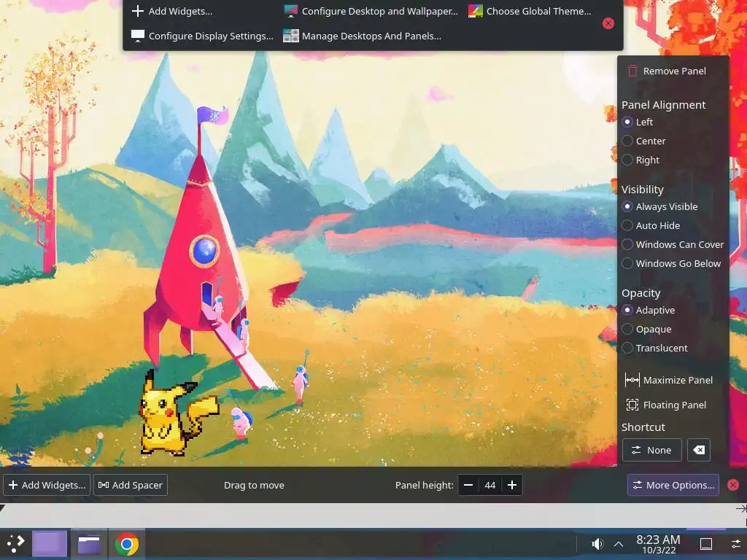747x560 pixels.
Task: Open Google Chrome from taskbar
Action: (127, 544)
